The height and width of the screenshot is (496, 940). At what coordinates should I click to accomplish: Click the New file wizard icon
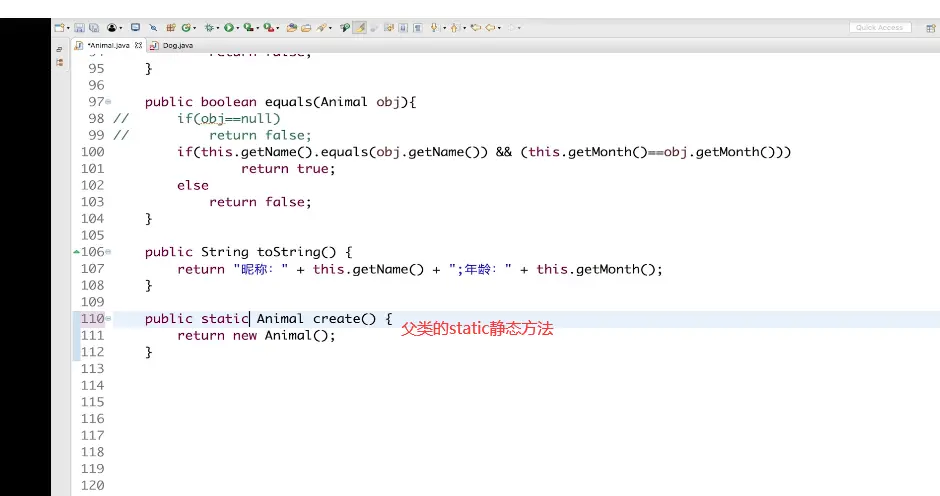[59, 28]
